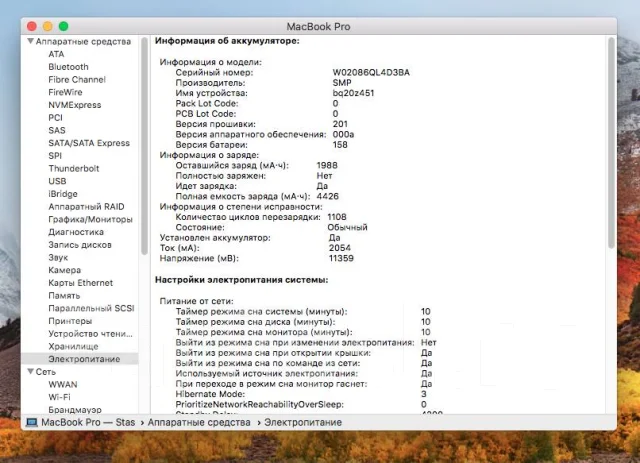
Task: Select Запись дисков in the sidebar
Action: (80, 245)
